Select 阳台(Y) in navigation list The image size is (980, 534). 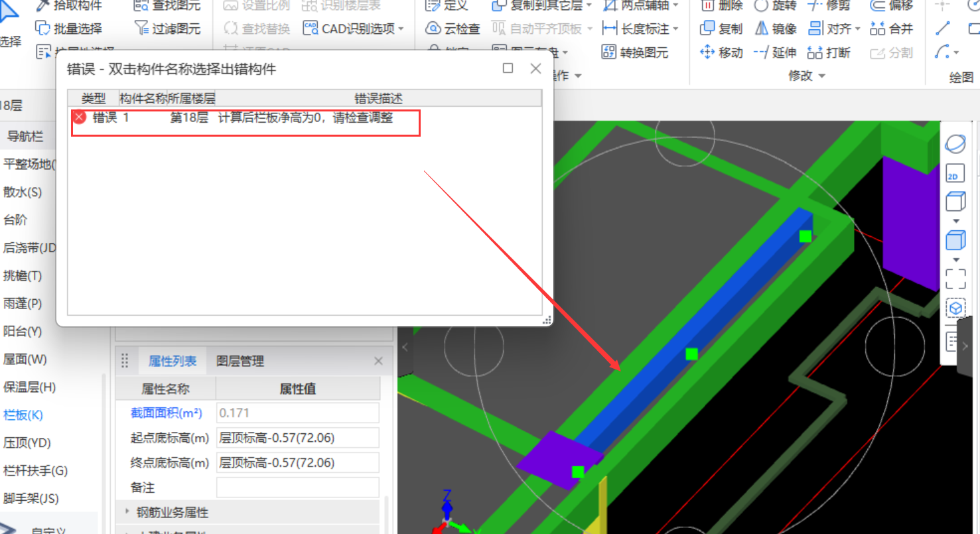[23, 331]
